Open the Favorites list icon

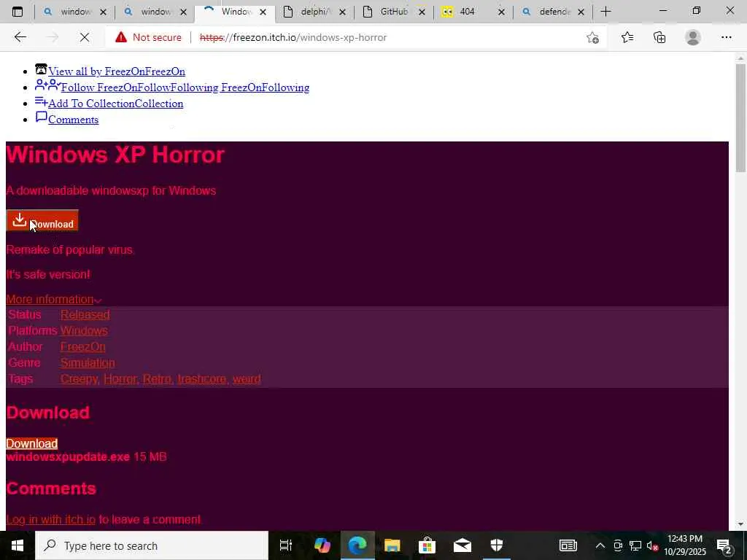click(x=627, y=37)
